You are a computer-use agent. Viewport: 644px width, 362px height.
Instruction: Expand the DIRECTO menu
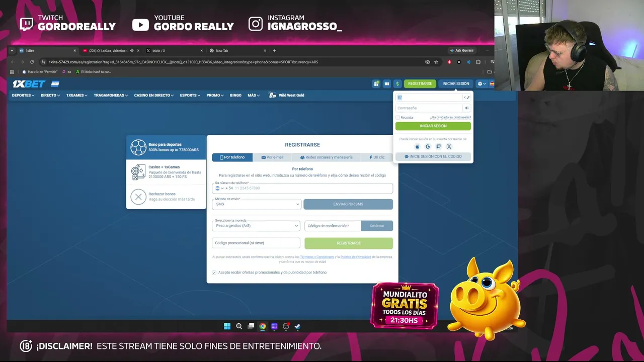(50, 96)
